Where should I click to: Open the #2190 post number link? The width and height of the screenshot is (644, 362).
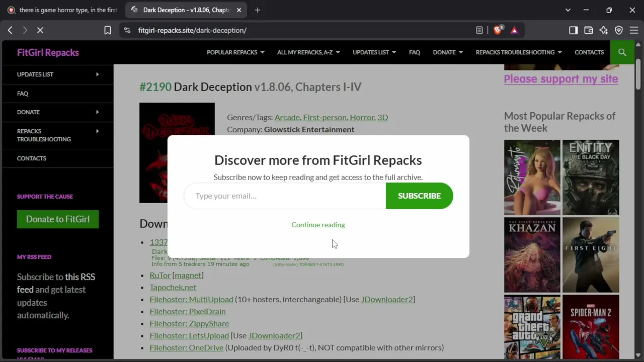[x=155, y=87]
